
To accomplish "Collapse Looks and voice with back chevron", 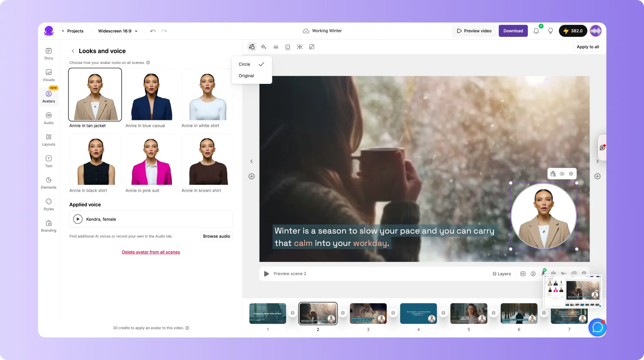I will (x=73, y=51).
